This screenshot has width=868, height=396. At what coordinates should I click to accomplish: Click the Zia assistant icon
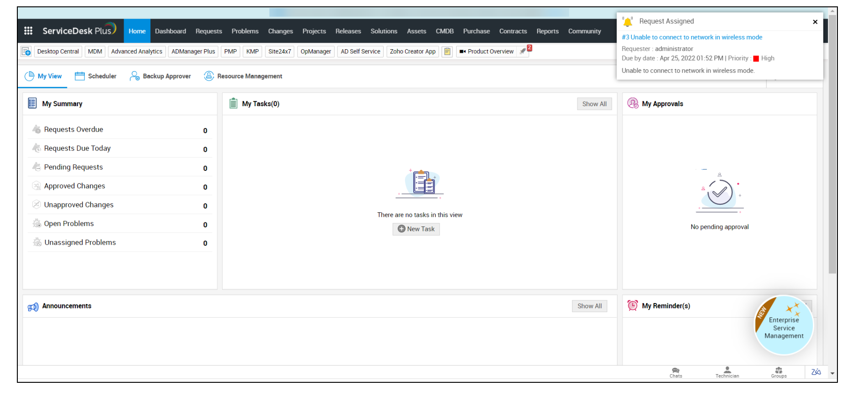coord(816,372)
